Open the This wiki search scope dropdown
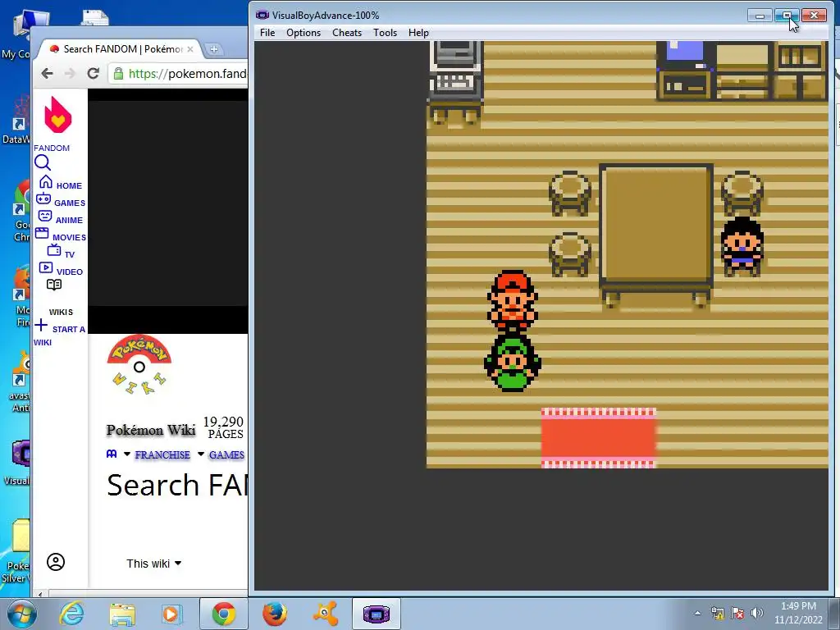 [153, 564]
